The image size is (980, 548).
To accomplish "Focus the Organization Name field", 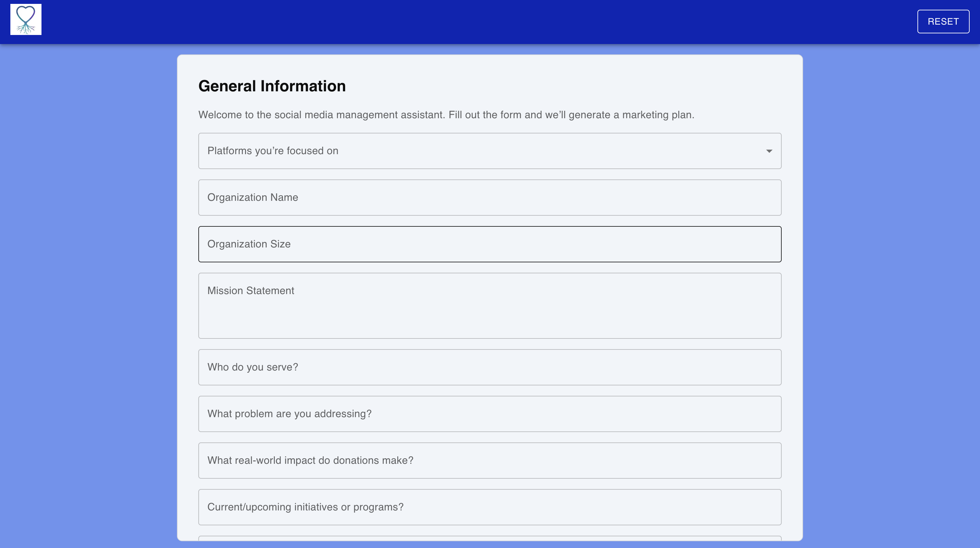I will click(490, 198).
